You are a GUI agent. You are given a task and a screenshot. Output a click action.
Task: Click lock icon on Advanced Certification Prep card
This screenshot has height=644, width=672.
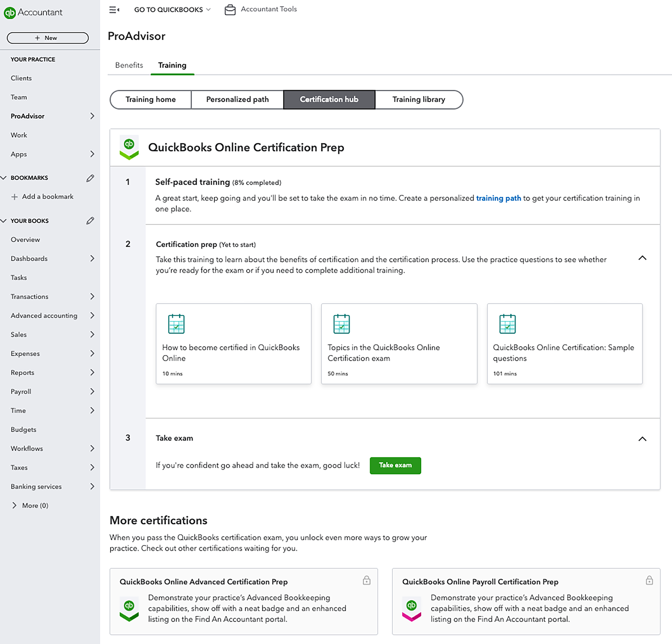pos(366,580)
